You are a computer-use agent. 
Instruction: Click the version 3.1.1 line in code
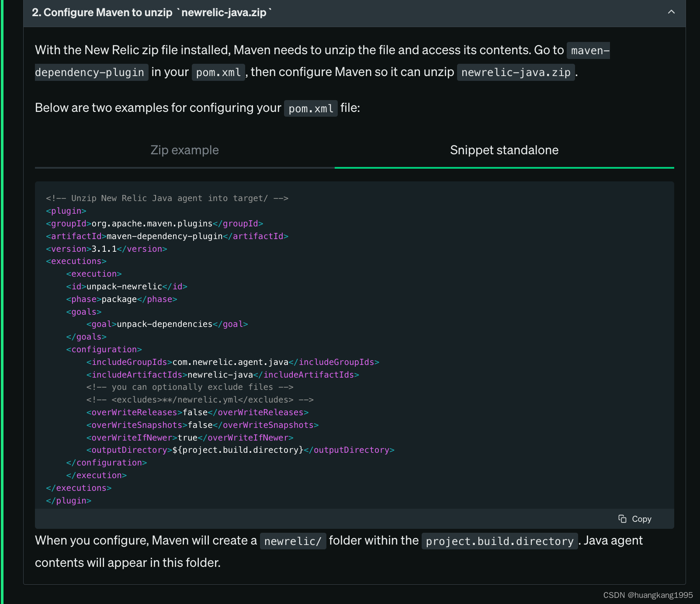(x=106, y=249)
